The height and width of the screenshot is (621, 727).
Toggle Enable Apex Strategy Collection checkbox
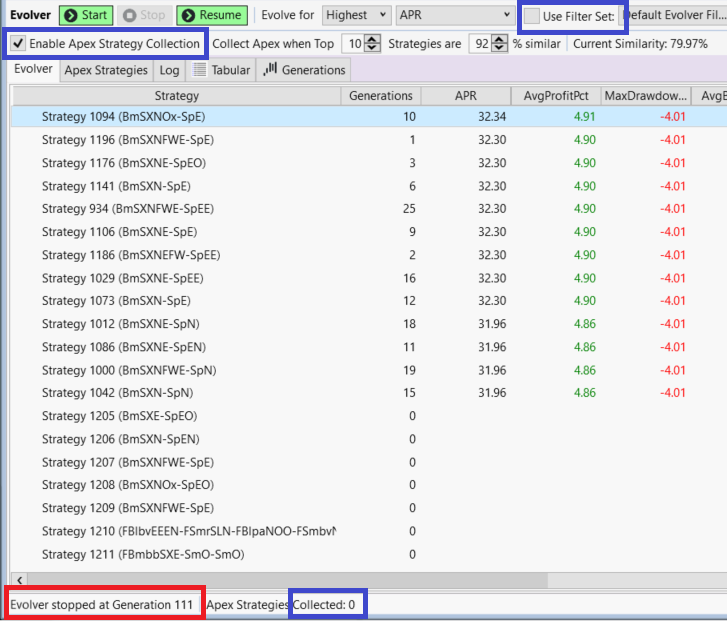(19, 44)
